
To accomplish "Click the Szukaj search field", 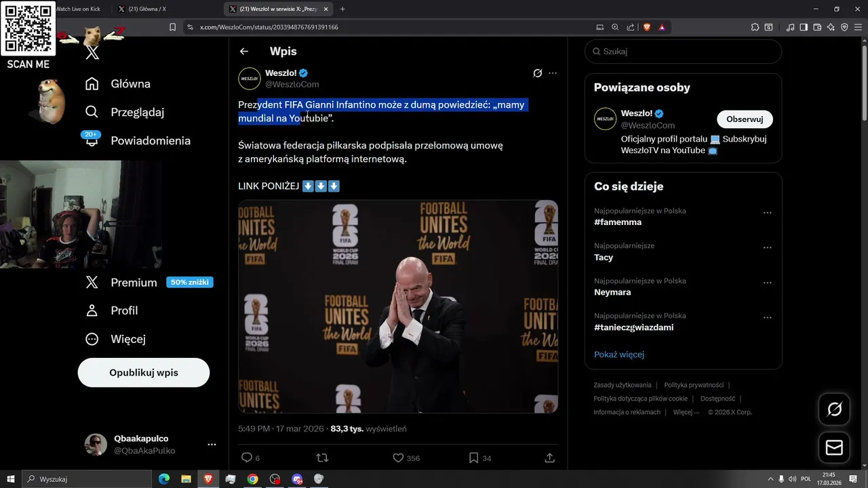I will [683, 51].
